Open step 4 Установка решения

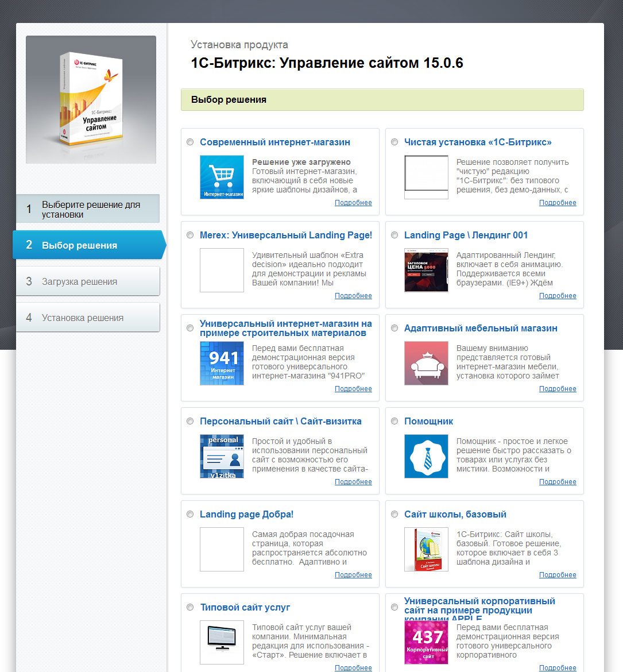tap(88, 318)
